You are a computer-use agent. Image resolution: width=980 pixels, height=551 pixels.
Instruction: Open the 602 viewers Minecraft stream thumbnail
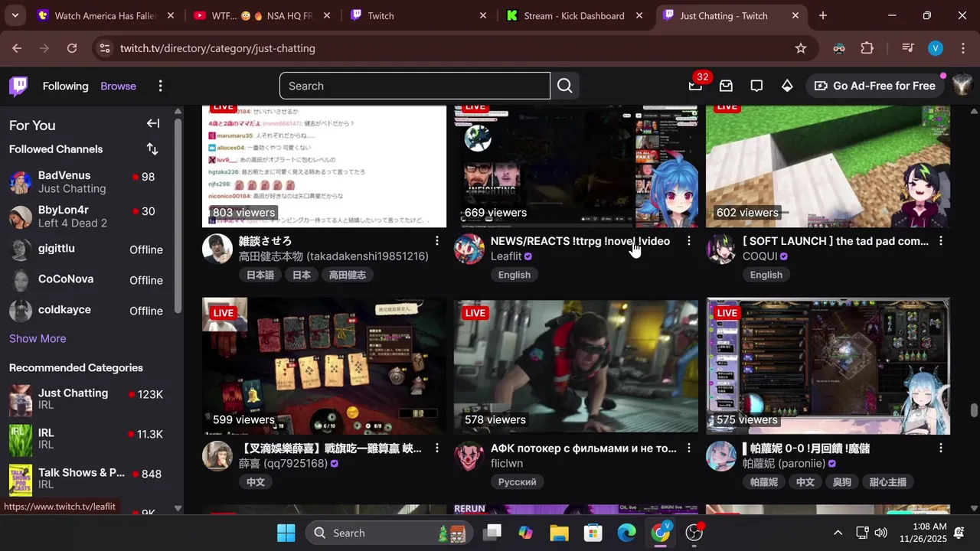click(828, 167)
